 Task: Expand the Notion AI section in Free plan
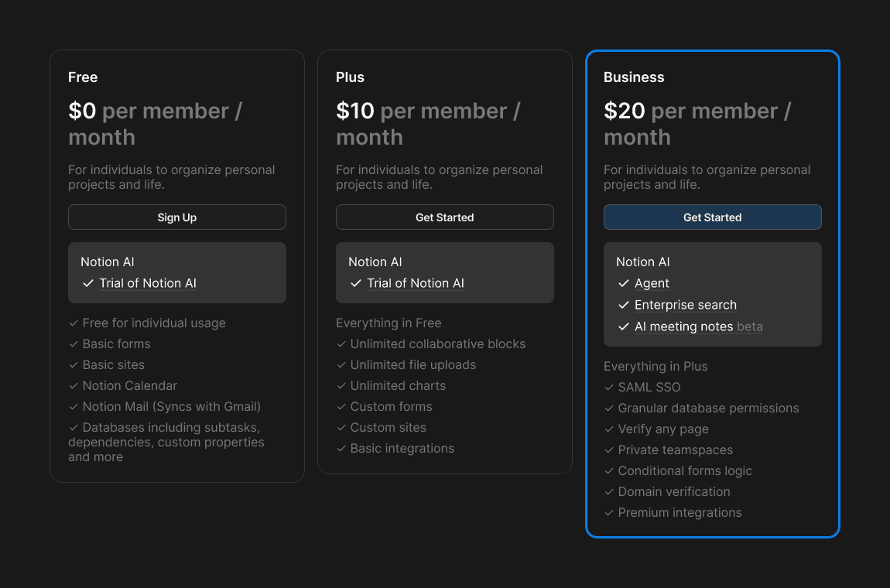pos(108,262)
